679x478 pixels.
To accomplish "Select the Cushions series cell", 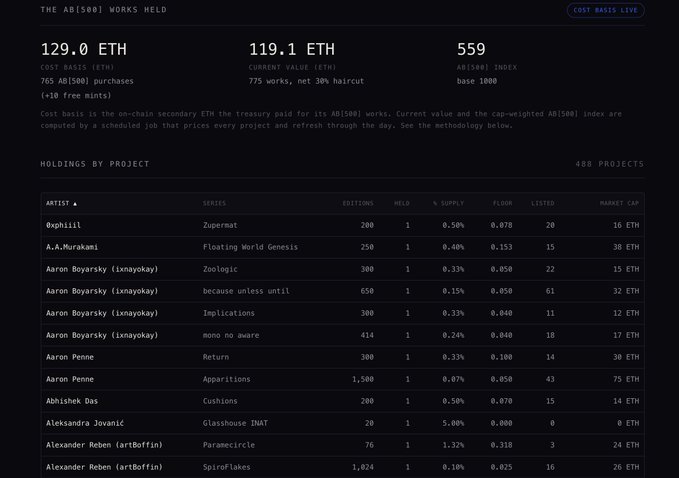I will click(220, 401).
